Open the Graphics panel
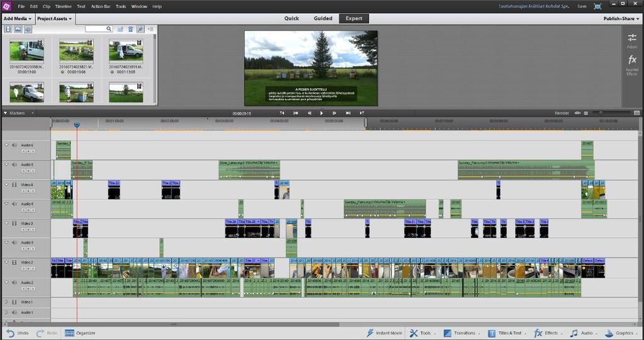 [x=622, y=333]
